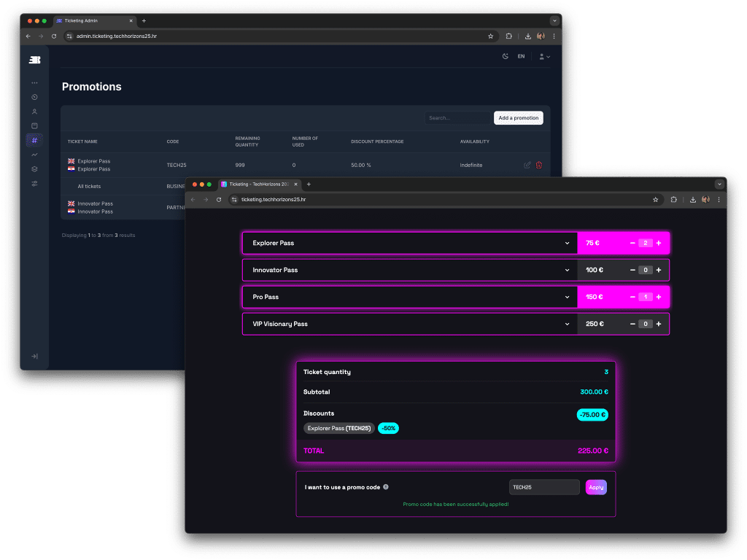Viewport: 747px width, 560px height.
Task: Toggle dark mode with the moon icon
Action: (x=506, y=56)
